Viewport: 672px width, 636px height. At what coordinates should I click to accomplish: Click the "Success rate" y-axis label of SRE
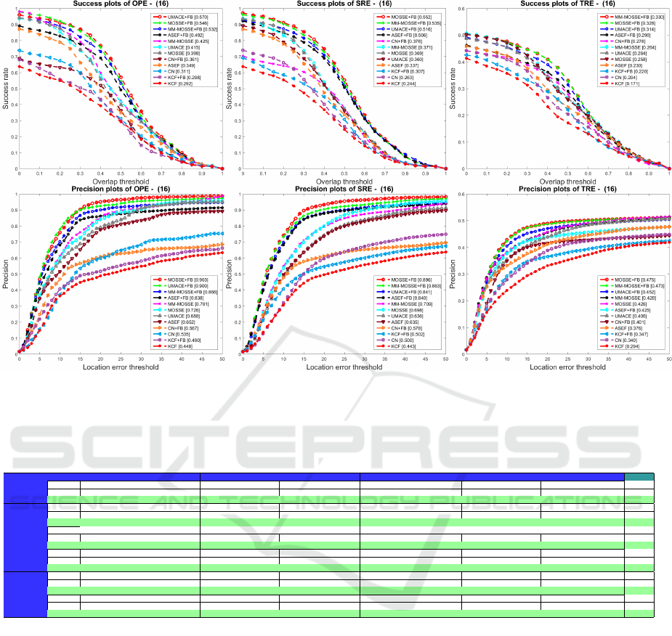[x=228, y=91]
